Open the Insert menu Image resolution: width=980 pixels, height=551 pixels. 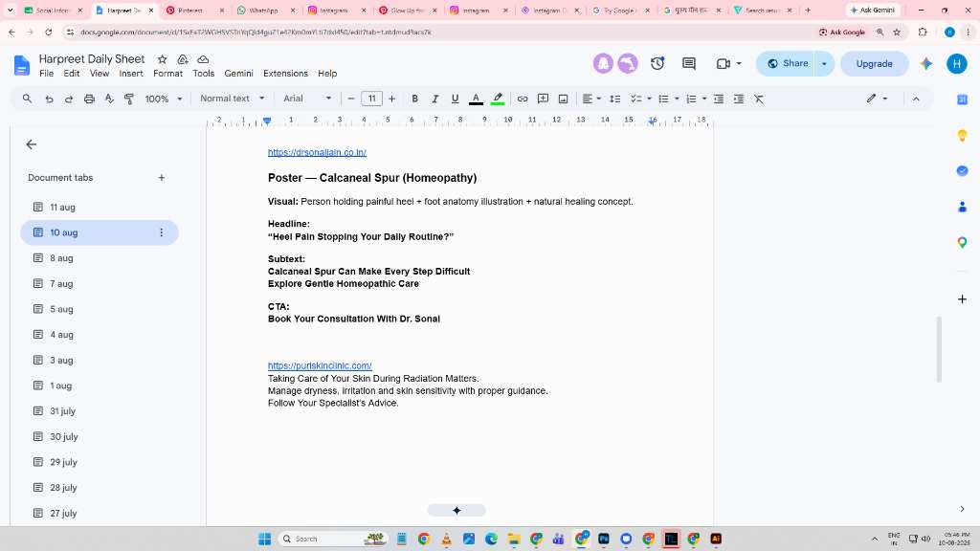[x=131, y=73]
